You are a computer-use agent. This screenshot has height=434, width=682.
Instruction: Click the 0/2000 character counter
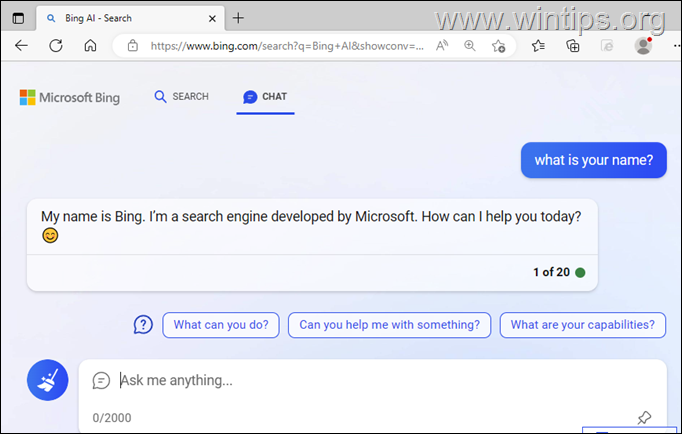[112, 418]
